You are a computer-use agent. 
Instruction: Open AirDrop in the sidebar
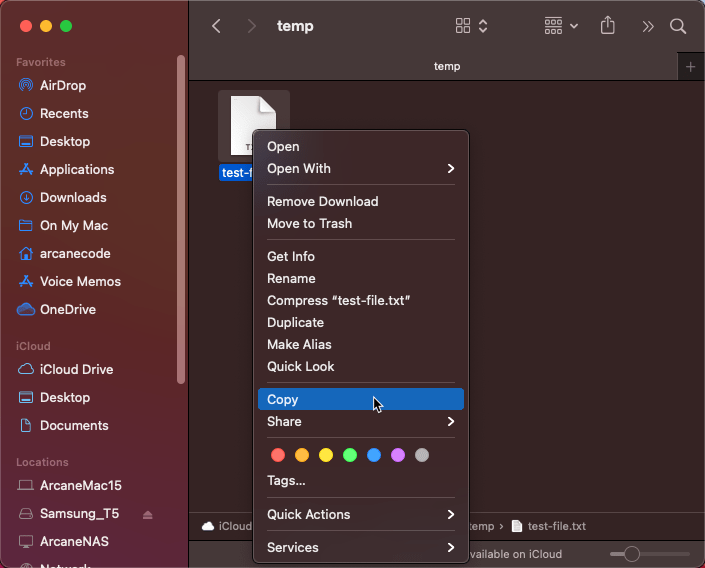click(x=64, y=85)
